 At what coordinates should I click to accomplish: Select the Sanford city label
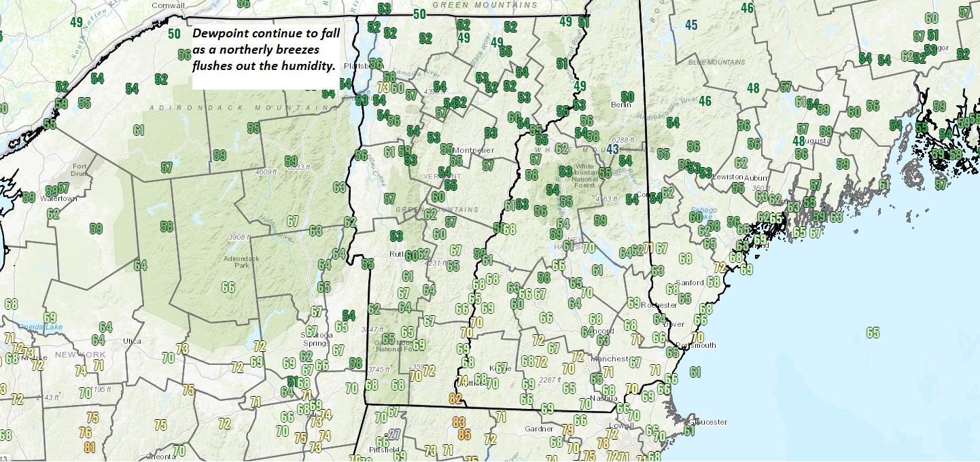[x=690, y=282]
